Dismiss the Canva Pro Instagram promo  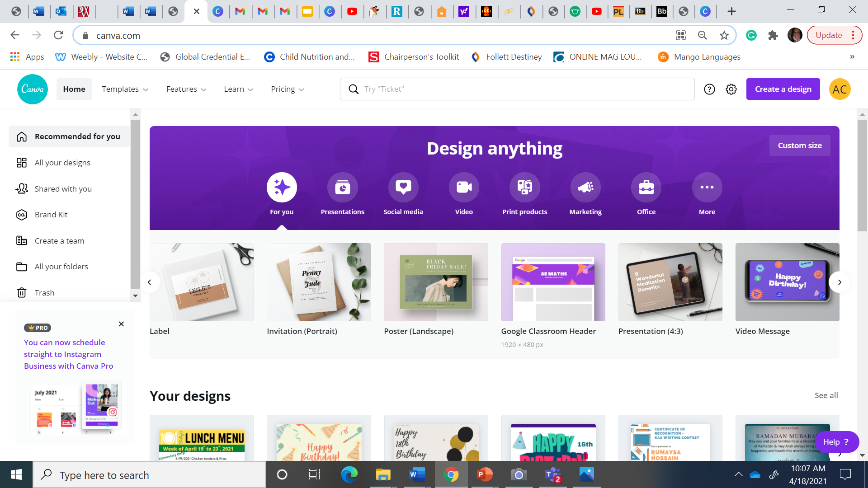click(121, 324)
